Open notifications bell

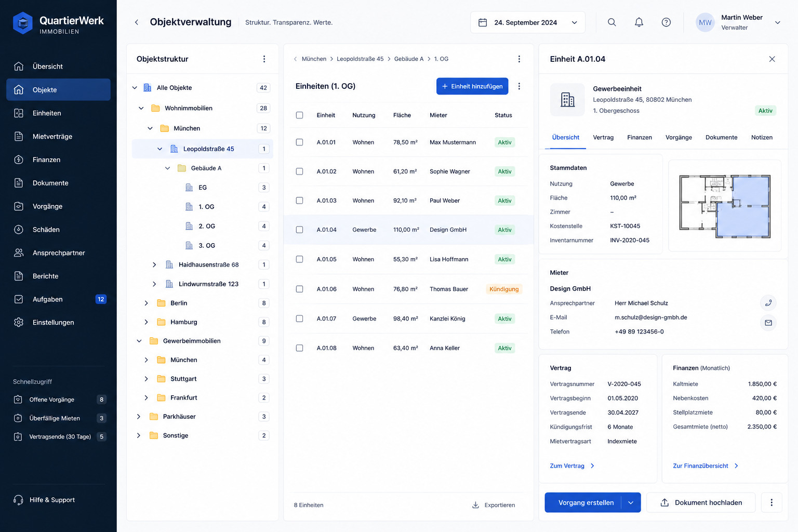click(x=639, y=22)
